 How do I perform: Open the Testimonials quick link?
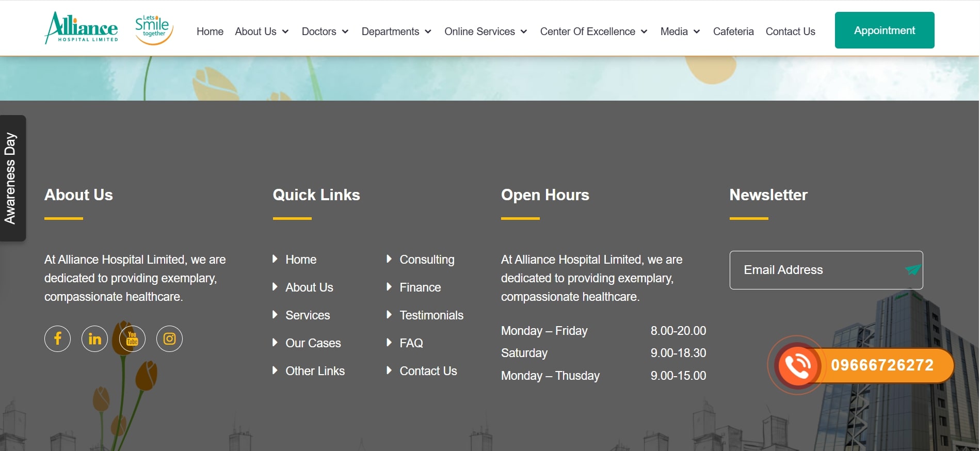pyautogui.click(x=431, y=315)
